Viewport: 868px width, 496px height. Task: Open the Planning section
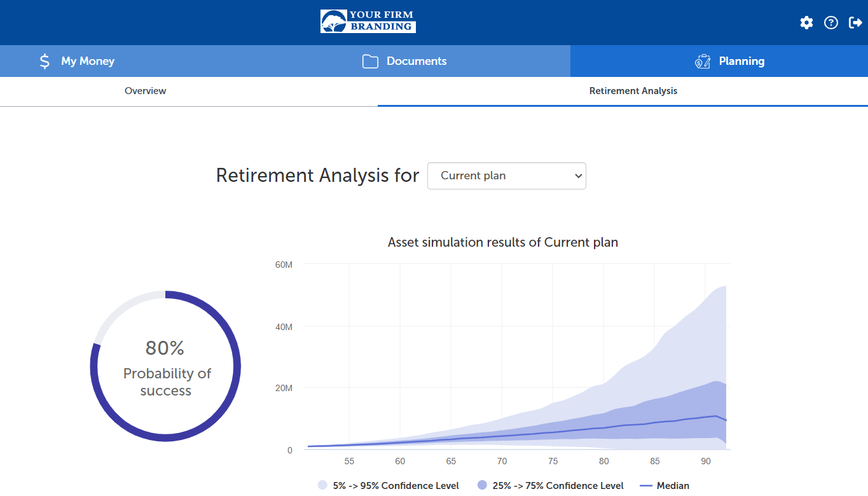[741, 61]
